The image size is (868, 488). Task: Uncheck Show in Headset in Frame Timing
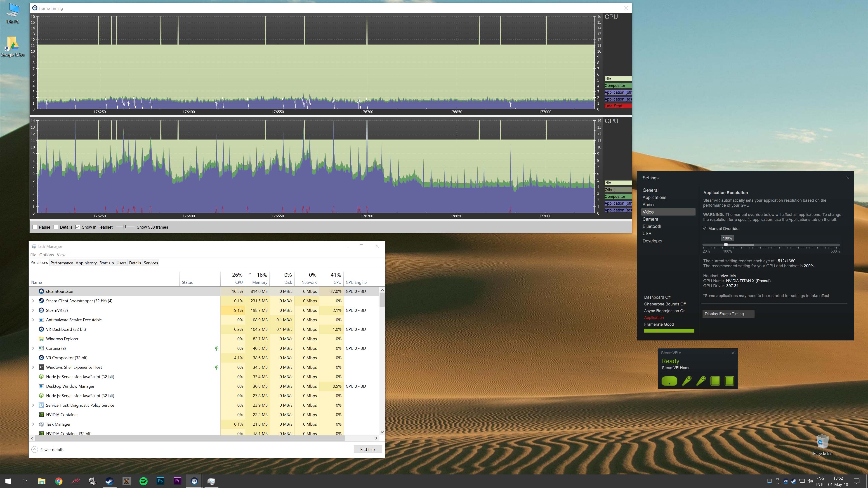[x=78, y=227]
